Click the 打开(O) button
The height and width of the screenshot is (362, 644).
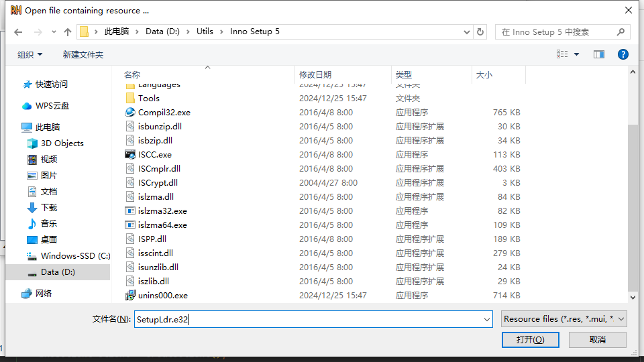tap(530, 340)
